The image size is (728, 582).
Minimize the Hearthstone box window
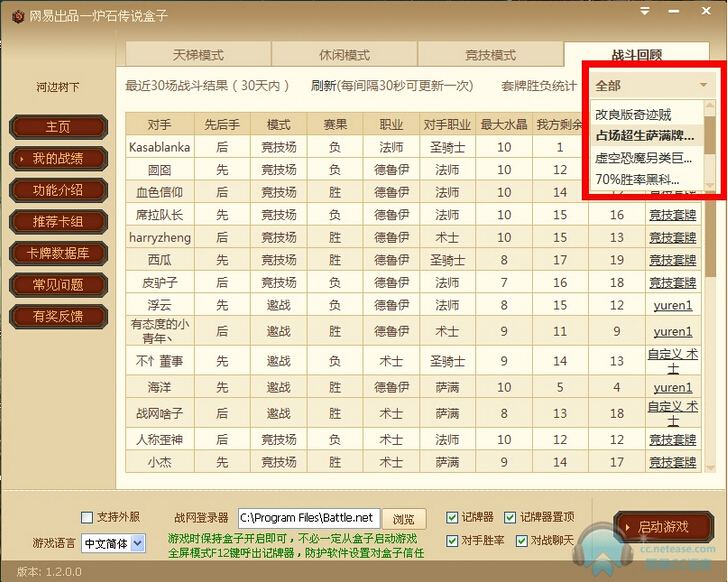coord(674,11)
